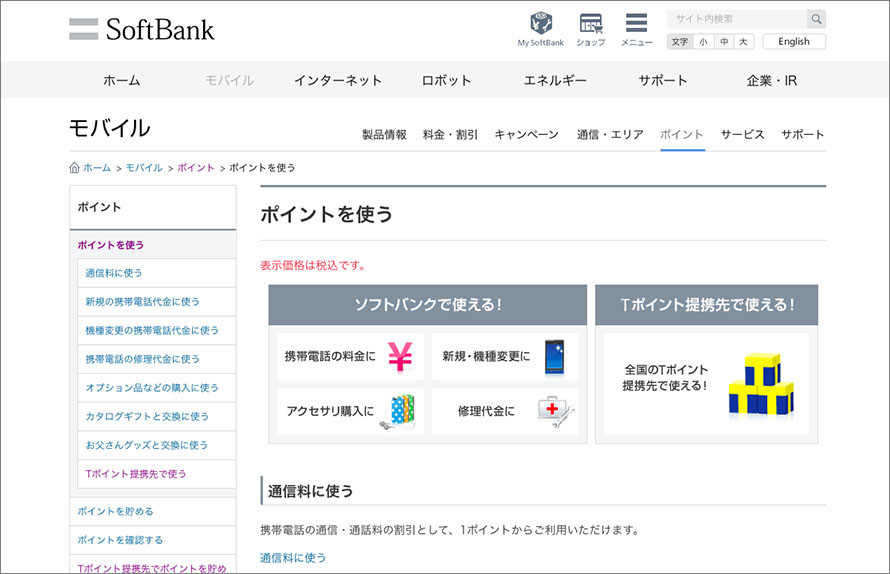Click アクセサリ購入に card text
890x574 pixels.
pos(330,411)
